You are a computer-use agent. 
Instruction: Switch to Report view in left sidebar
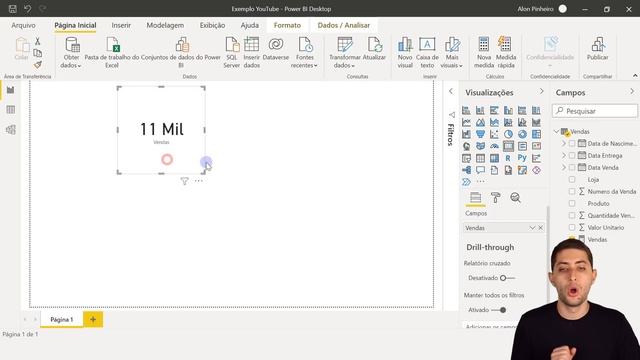pyautogui.click(x=11, y=90)
